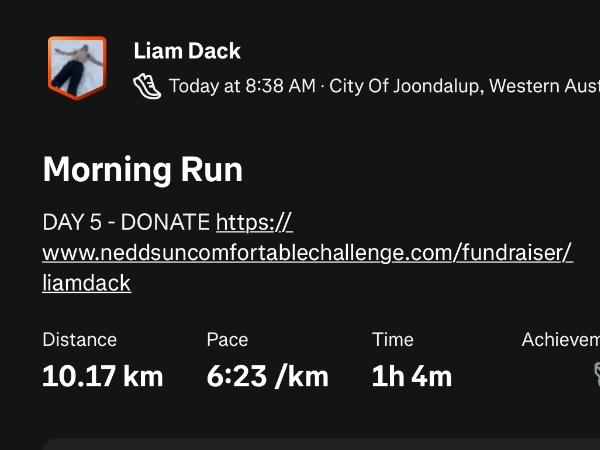Click the Time label

[392, 340]
